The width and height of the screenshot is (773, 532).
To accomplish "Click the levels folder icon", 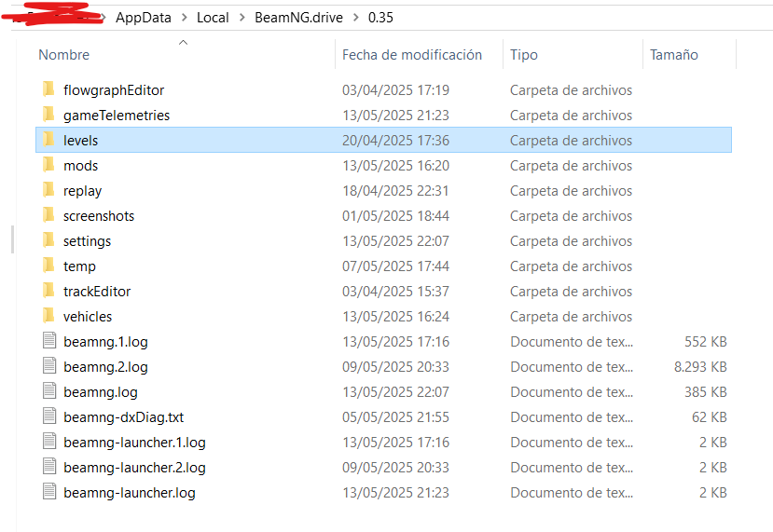I will [x=48, y=140].
